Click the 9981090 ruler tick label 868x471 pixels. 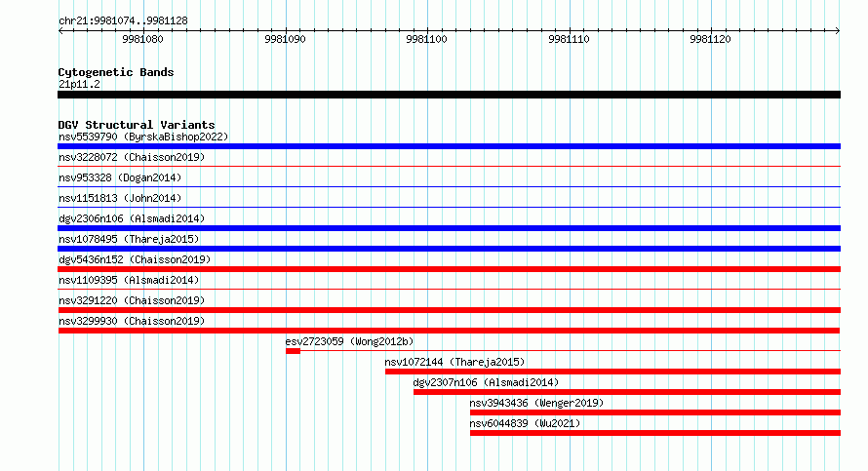pyautogui.click(x=285, y=39)
